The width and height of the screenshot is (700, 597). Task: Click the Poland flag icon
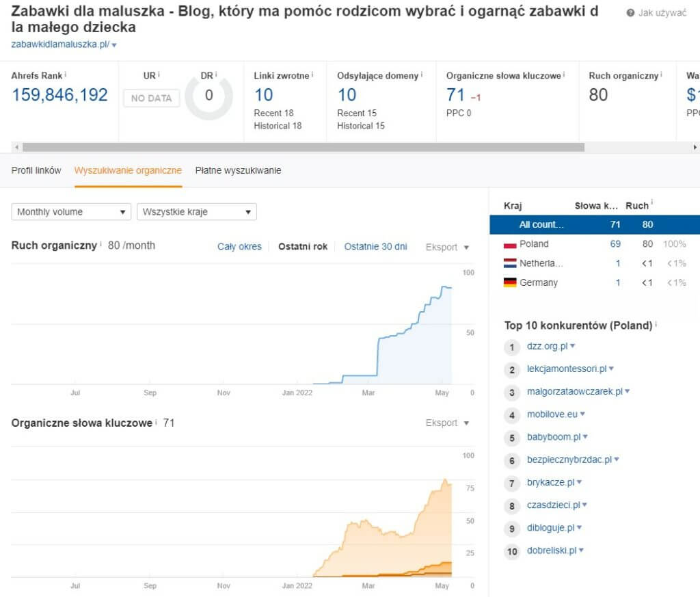510,244
